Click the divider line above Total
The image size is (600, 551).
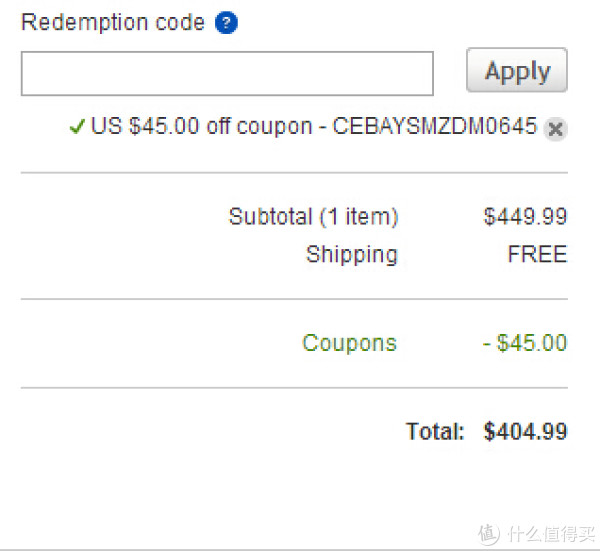[294, 388]
